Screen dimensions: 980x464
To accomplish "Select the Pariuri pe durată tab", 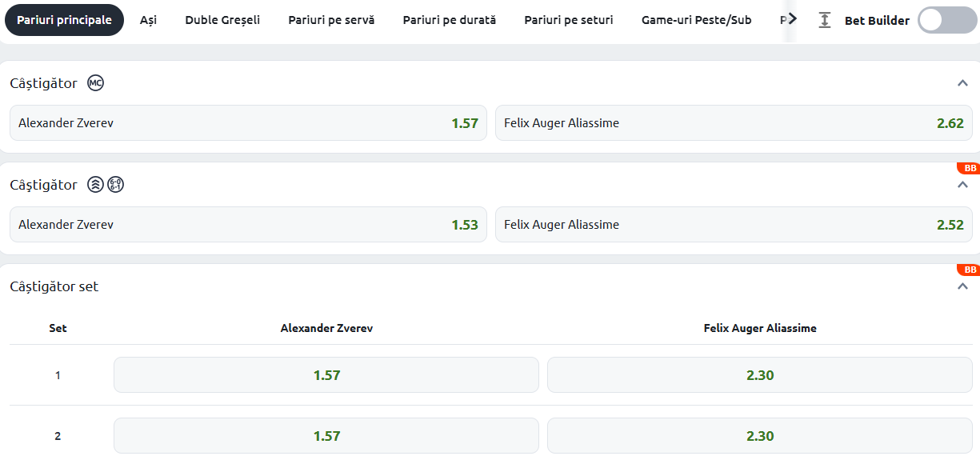I will tap(450, 20).
